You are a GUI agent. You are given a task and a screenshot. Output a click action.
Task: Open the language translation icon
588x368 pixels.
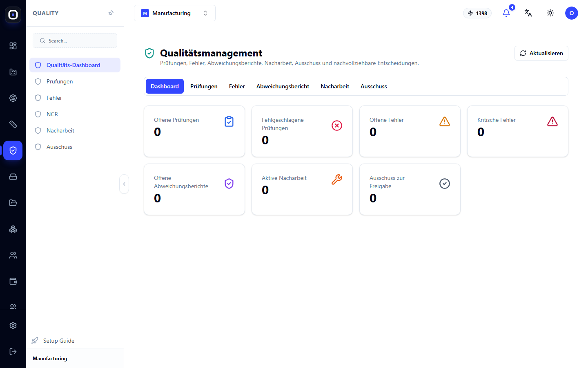pos(528,13)
